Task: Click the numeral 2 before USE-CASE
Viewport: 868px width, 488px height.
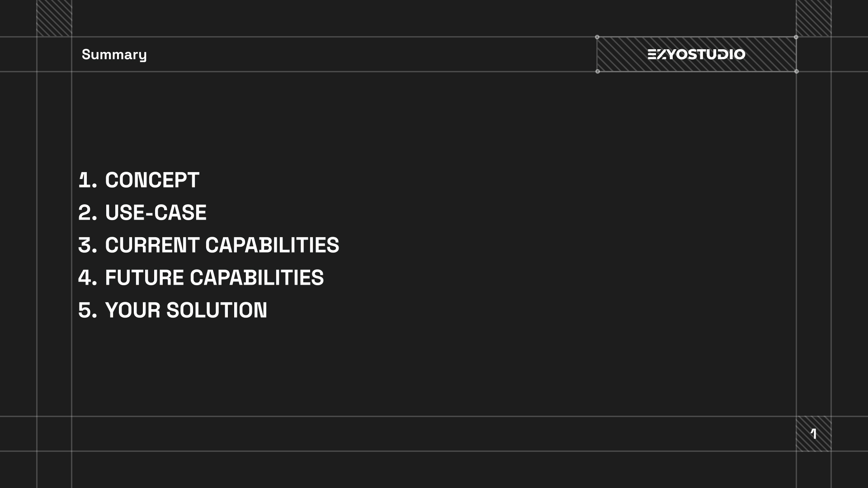Action: click(x=85, y=213)
